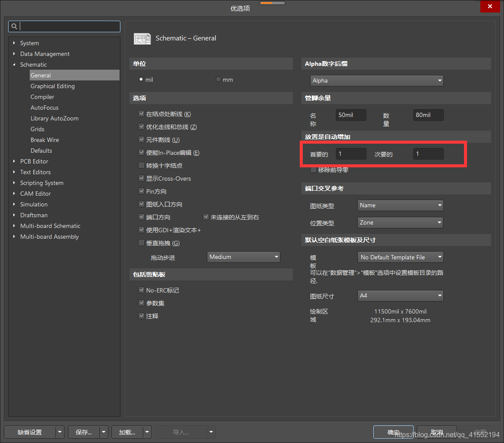
Task: Enable 移除前导零 checkbox
Action: [x=313, y=170]
